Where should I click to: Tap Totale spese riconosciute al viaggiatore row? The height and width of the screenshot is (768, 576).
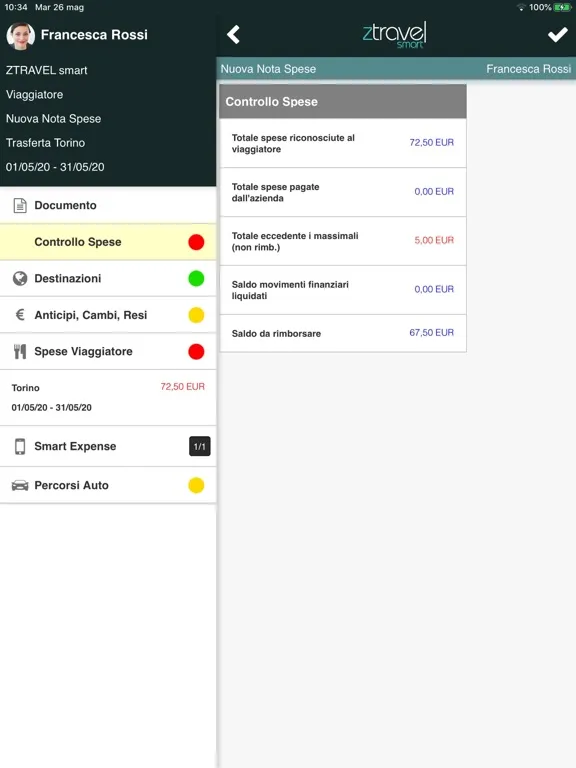click(x=343, y=143)
